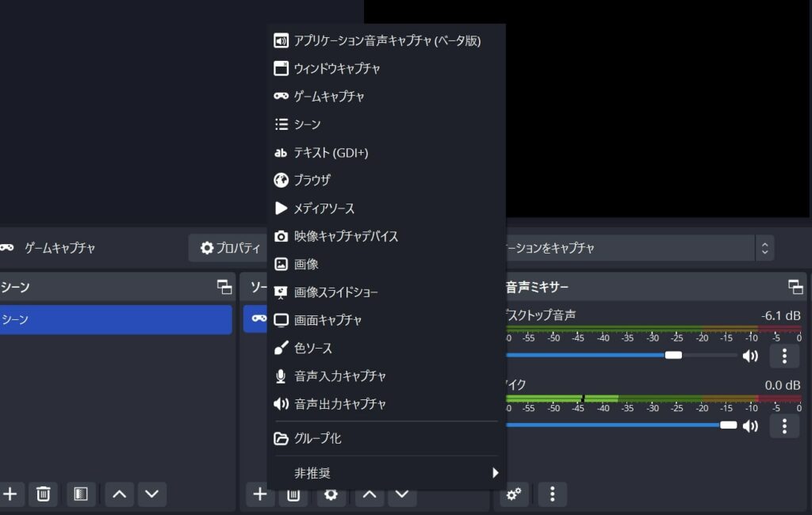This screenshot has width=812, height=515.
Task: Expand the 非推奨 submenu arrow
Action: tap(495, 472)
